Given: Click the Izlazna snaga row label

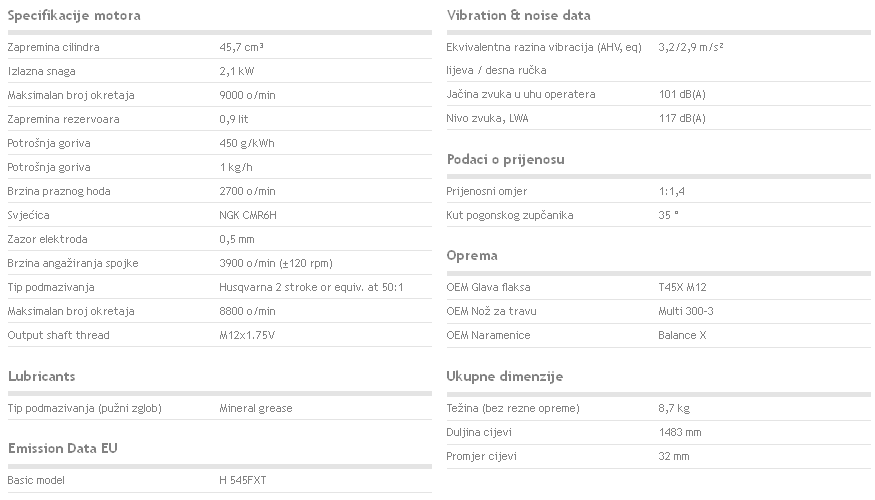Looking at the screenshot, I should [41, 71].
